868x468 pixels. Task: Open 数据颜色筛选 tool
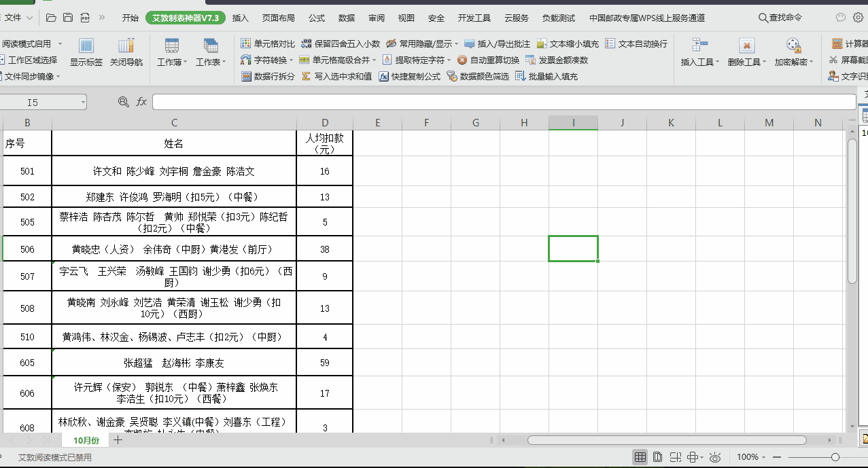point(478,76)
